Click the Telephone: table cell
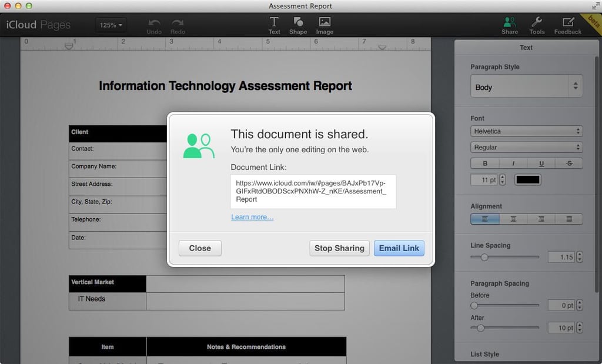The height and width of the screenshot is (364, 602). point(118,222)
